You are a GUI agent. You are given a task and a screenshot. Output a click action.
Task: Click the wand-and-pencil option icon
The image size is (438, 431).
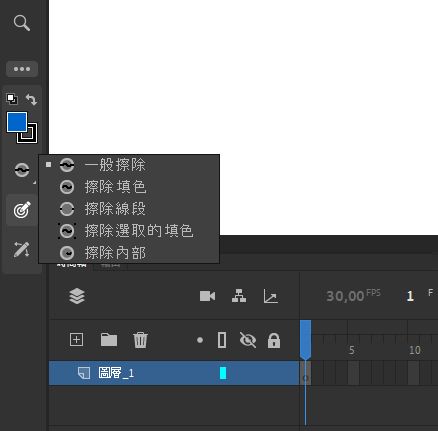tap(22, 249)
